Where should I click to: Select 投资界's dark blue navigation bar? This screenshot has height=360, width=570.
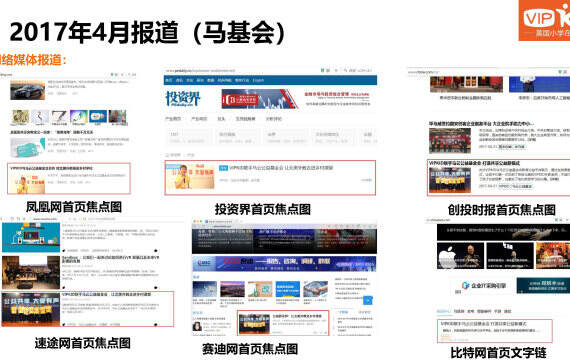[x=270, y=80]
